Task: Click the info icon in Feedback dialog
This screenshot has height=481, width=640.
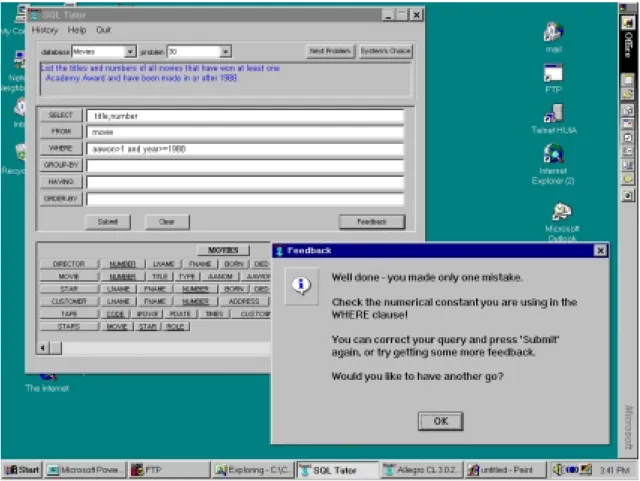Action: pos(302,285)
